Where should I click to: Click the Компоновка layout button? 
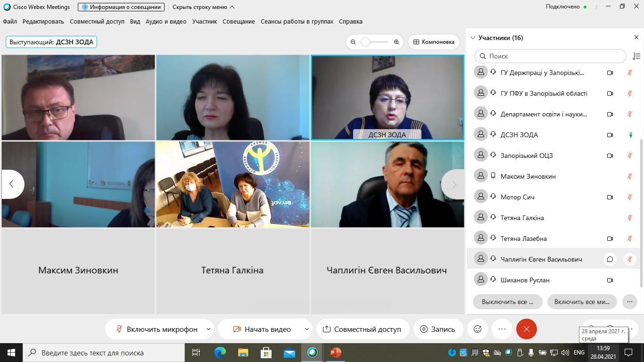point(434,42)
